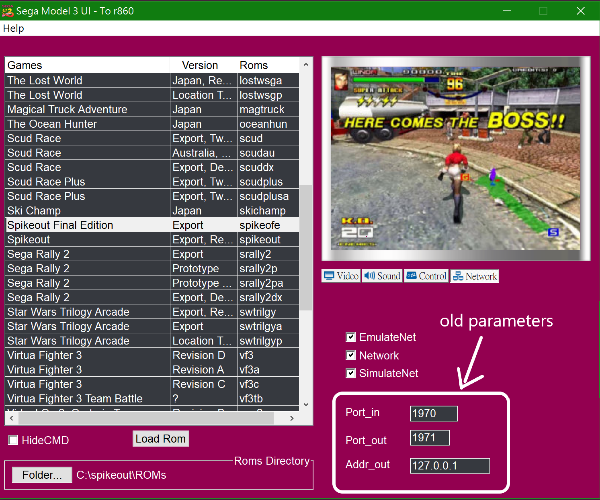Select Sega Rally 2 srally2p row
This screenshot has height=500, width=600.
point(152,268)
